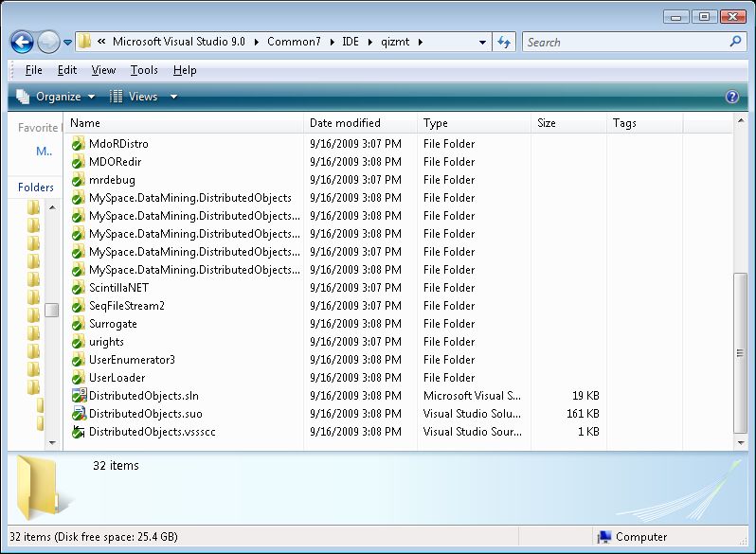Screen dimensions: 756x554
Task: Click the Folders tree scroll up arrow
Action: 52,207
